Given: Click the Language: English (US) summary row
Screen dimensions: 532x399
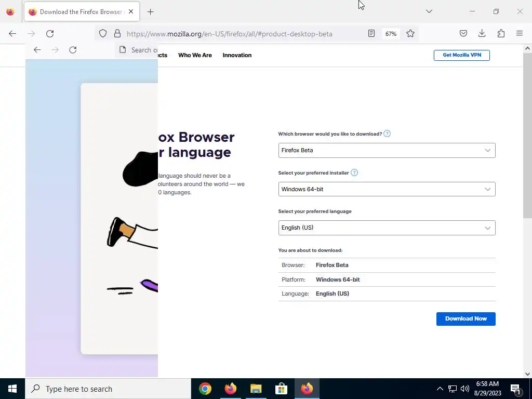Looking at the screenshot, I should coord(387,294).
